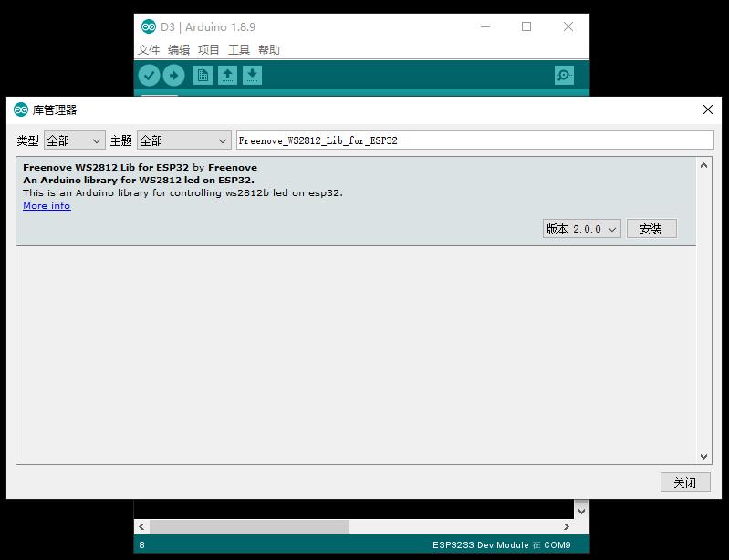This screenshot has width=729, height=560.
Task: Select the Freenove WS2812 Lib for ESP32 title
Action: click(106, 167)
